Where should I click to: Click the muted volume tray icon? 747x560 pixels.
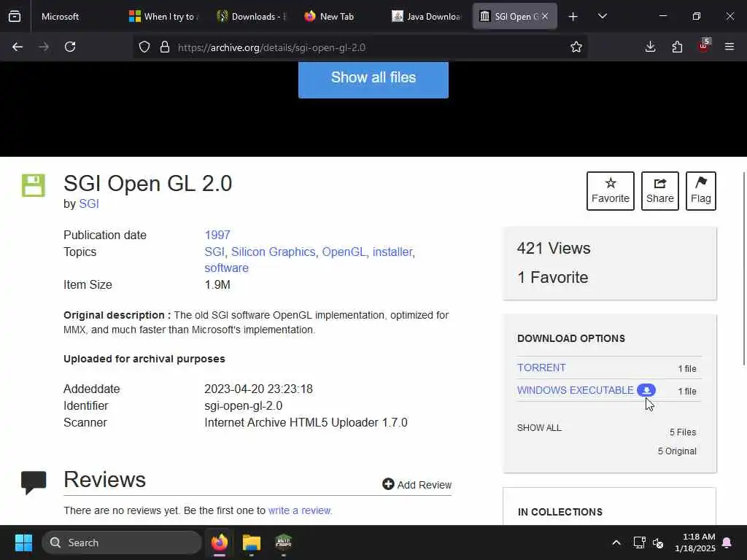[659, 542]
